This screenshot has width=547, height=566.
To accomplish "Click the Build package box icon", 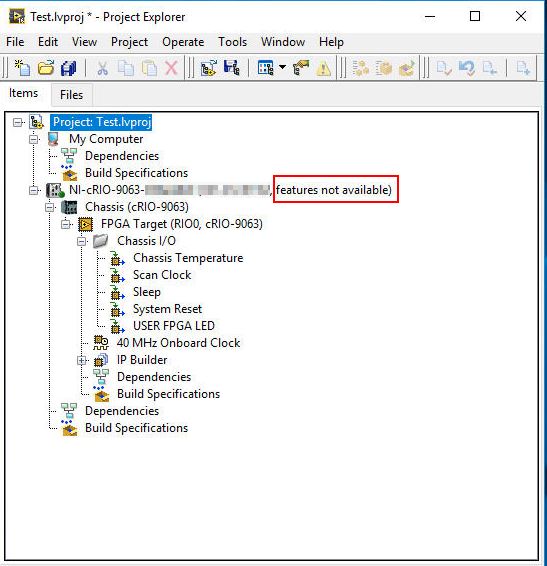I will point(383,68).
